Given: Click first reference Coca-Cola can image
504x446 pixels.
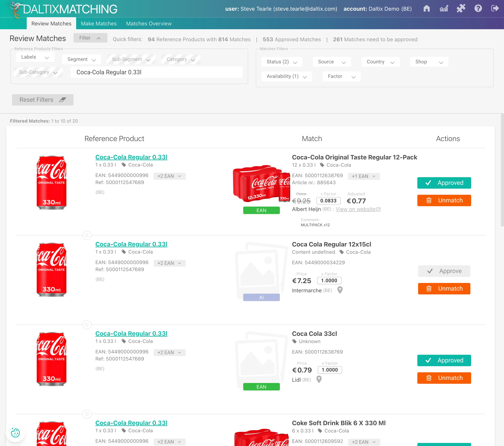Looking at the screenshot, I should pyautogui.click(x=51, y=183).
